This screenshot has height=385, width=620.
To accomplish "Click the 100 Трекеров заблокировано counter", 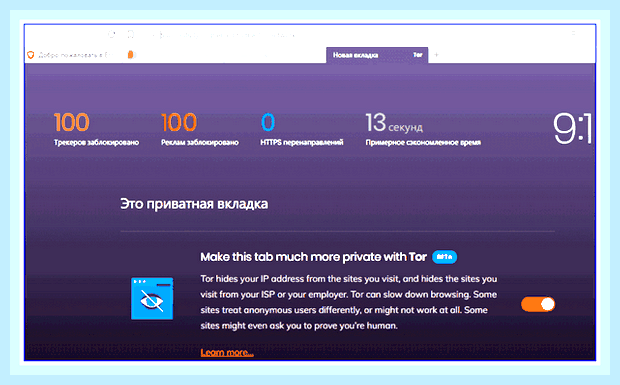I will coord(96,129).
